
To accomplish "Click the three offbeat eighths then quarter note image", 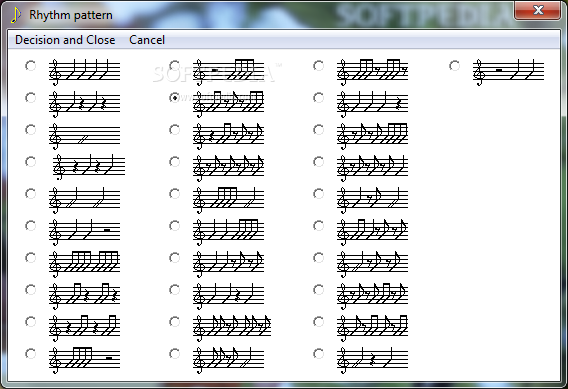I will 372,168.
